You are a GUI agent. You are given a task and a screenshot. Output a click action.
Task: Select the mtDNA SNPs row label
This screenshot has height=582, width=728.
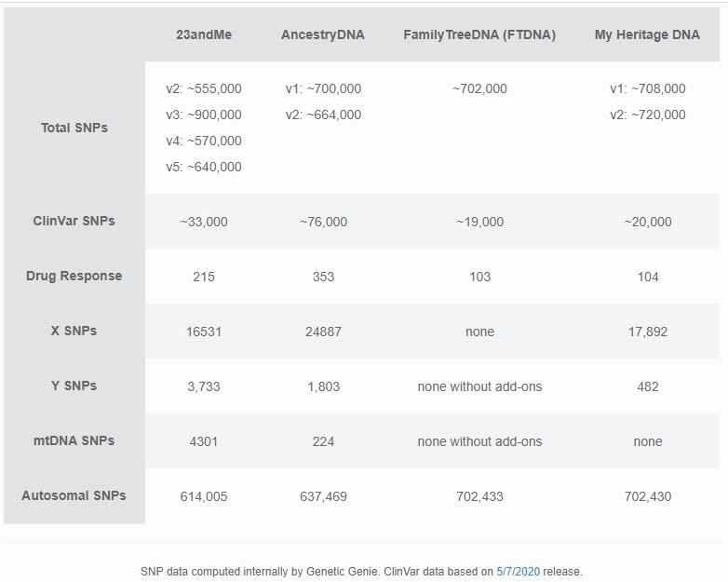[74, 440]
